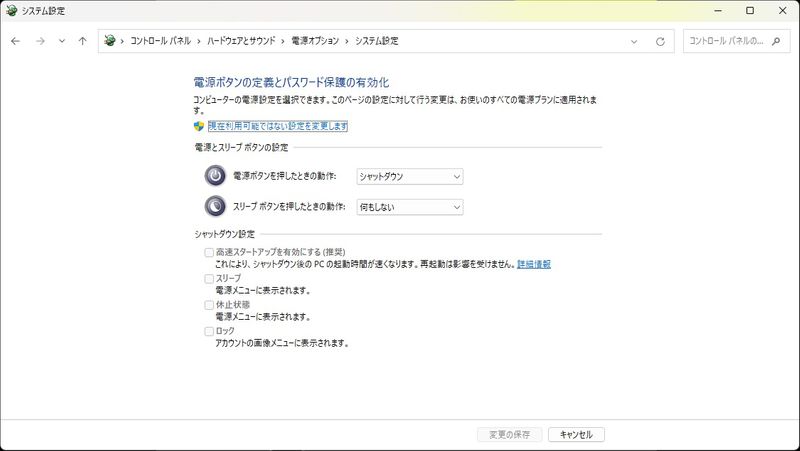Image resolution: width=800 pixels, height=451 pixels.
Task: Click the forward navigation arrow
Action: 40,41
